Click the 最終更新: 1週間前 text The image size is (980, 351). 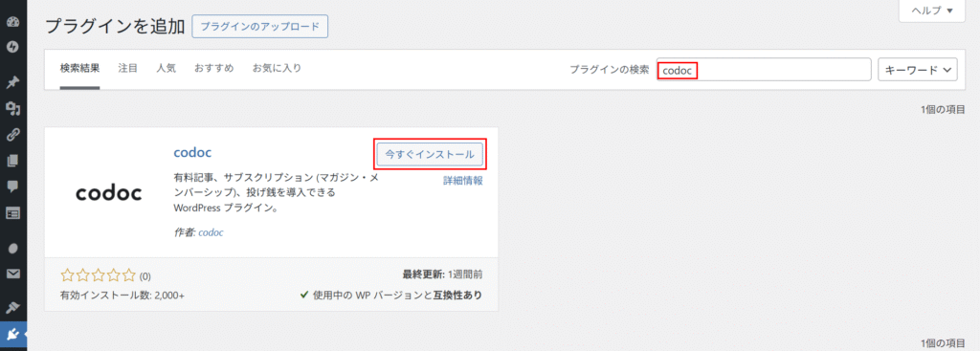[442, 274]
